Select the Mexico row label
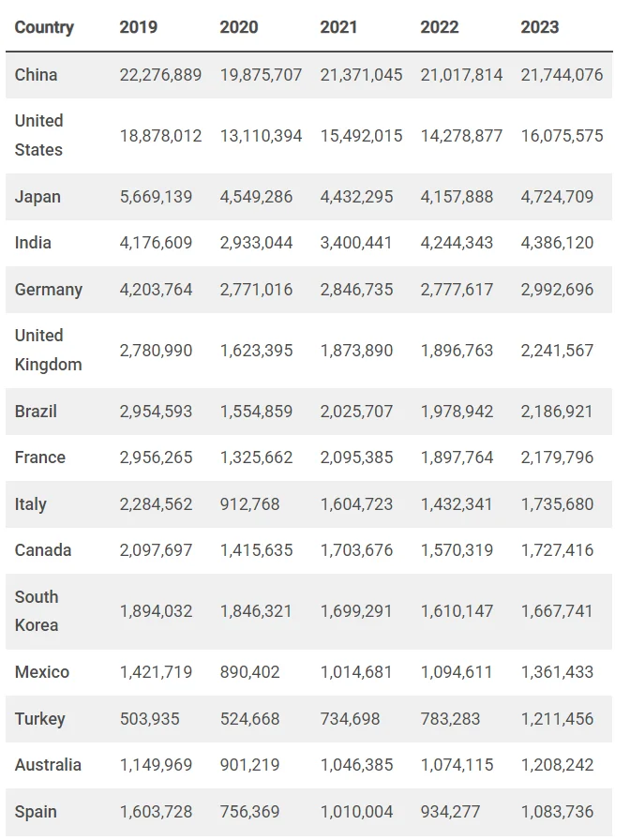 pyautogui.click(x=42, y=672)
